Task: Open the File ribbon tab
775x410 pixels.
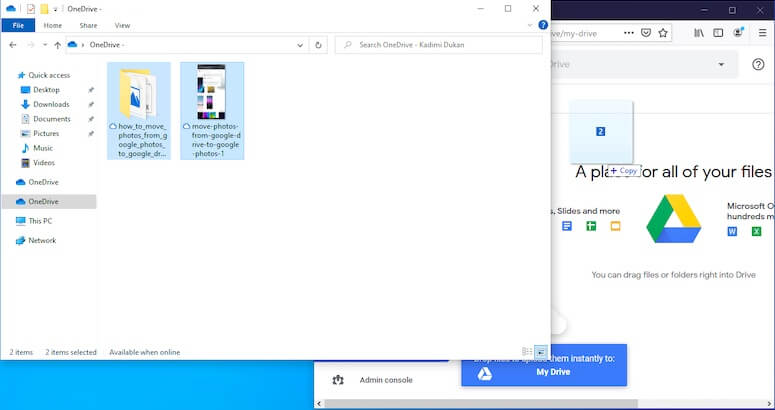Action: (x=18, y=25)
